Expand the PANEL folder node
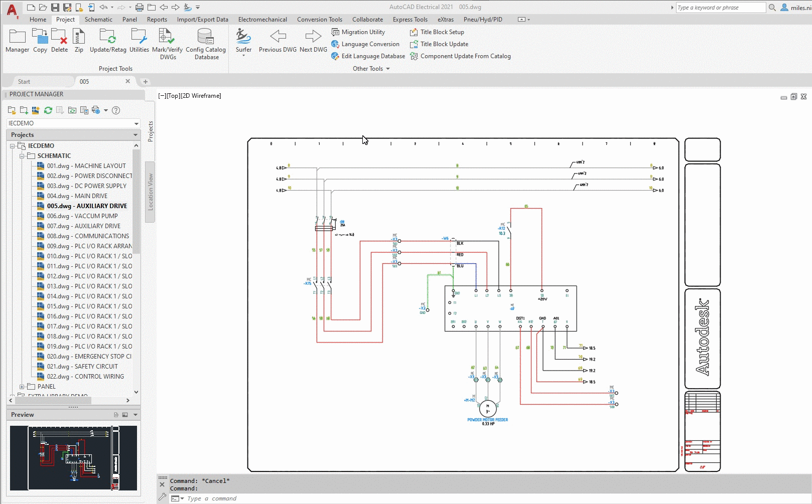 (22, 387)
